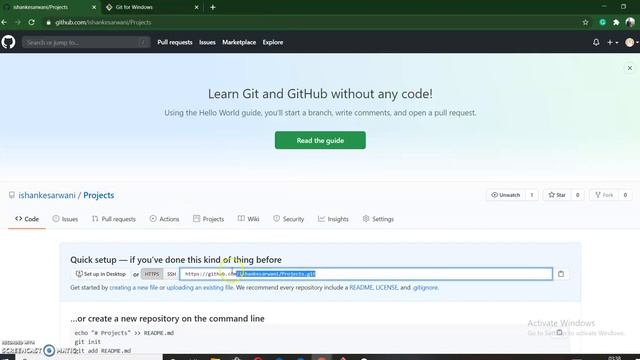Copy command line snippet with clipboard icon
The width and height of the screenshot is (640, 360).
click(x=560, y=332)
